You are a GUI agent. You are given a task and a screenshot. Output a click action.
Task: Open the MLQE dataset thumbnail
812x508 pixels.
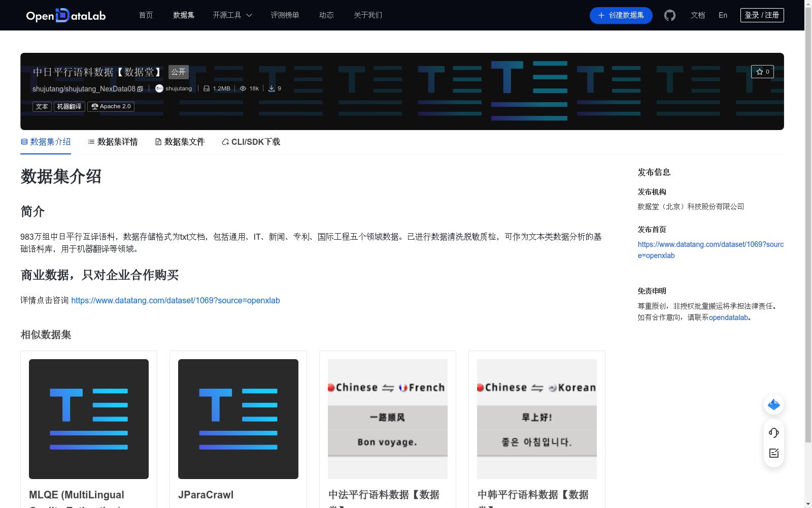(89, 419)
